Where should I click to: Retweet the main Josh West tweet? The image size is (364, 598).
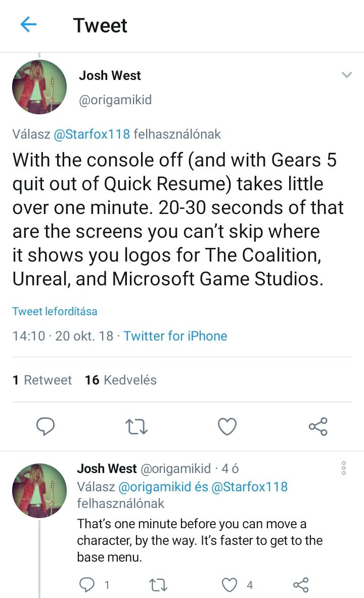[x=136, y=426]
